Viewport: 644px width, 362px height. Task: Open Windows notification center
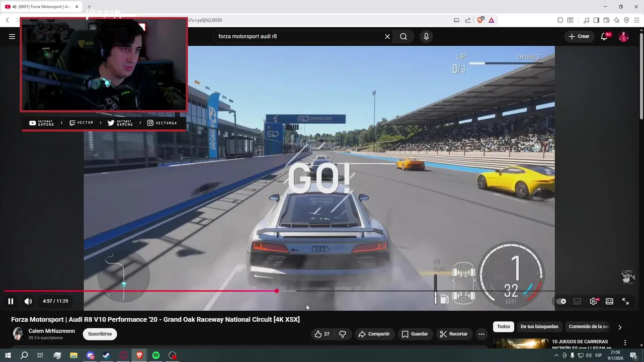[633, 355]
